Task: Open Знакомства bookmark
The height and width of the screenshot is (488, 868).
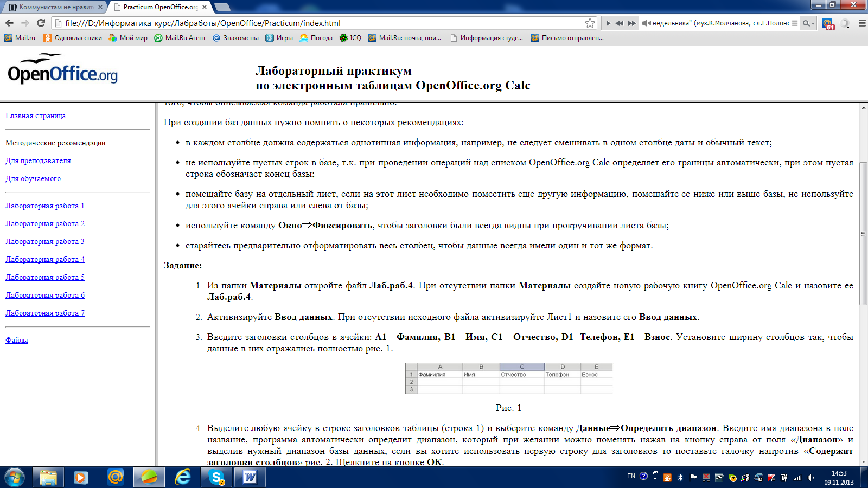Action: click(235, 38)
